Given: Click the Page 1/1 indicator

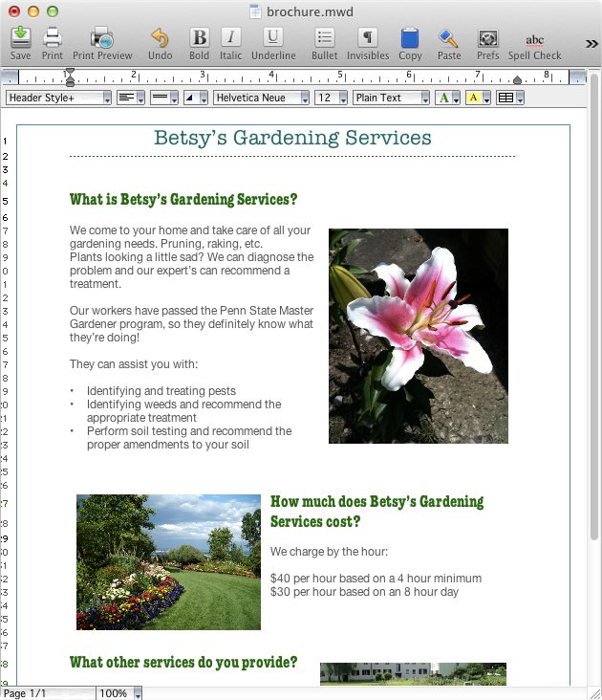Looking at the screenshot, I should tap(48, 693).
